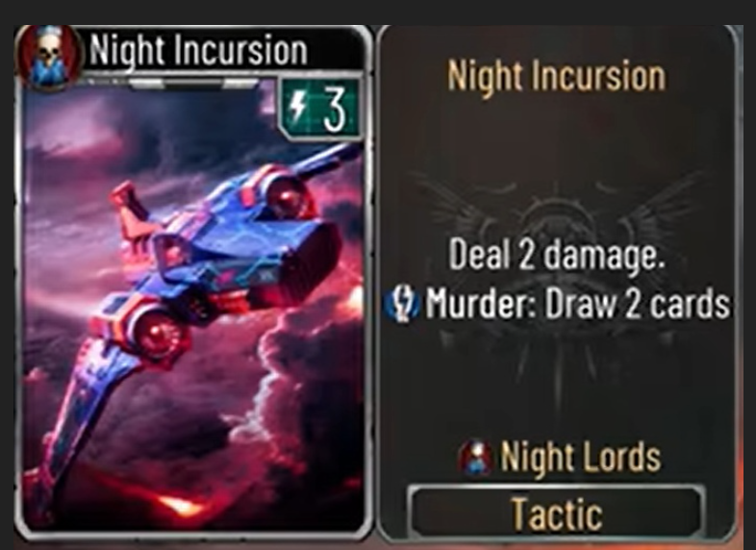Select the golden Night Incursion heading
756x550 pixels.
click(x=556, y=76)
